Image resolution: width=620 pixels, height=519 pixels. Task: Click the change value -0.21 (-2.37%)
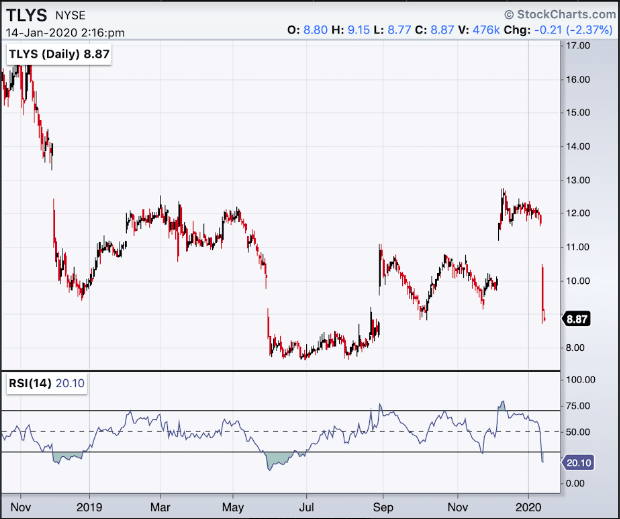pyautogui.click(x=573, y=30)
